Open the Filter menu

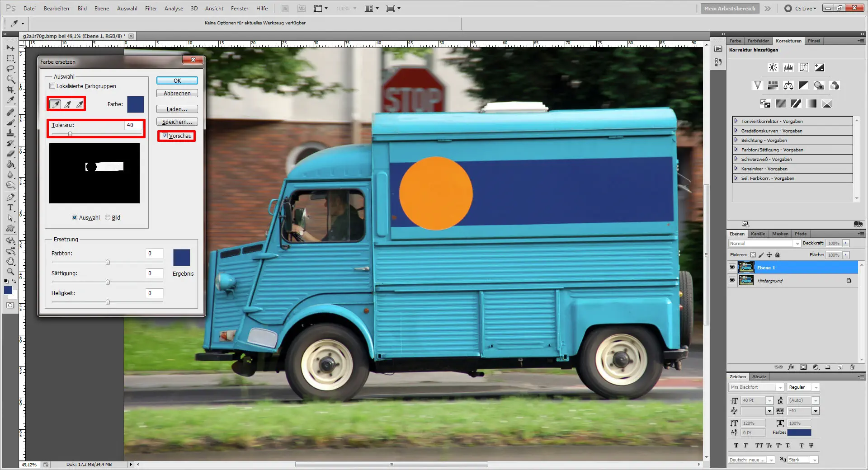tap(151, 8)
